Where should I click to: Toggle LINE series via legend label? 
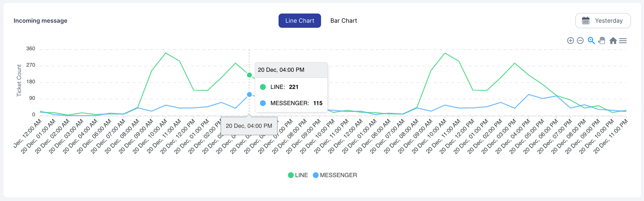(301, 175)
